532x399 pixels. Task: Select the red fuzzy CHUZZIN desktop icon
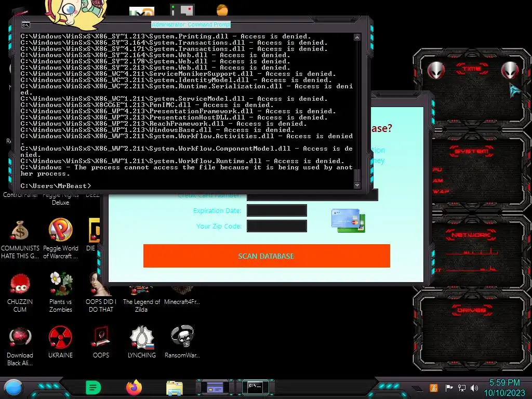pos(20,284)
